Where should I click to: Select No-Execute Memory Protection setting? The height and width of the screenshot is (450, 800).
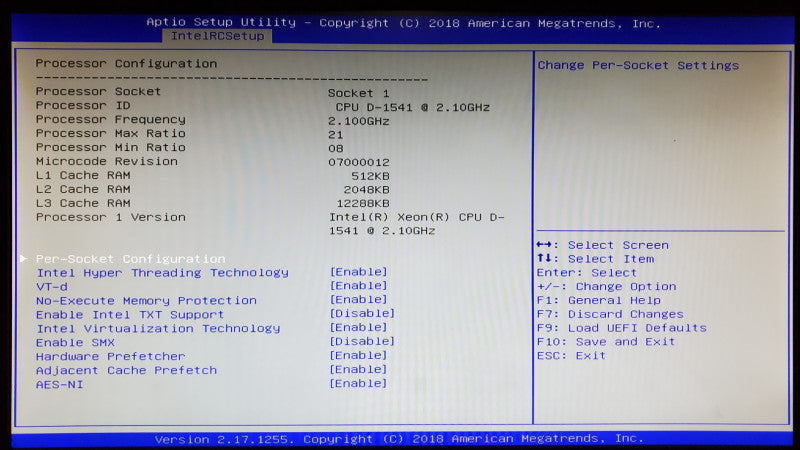(x=146, y=301)
